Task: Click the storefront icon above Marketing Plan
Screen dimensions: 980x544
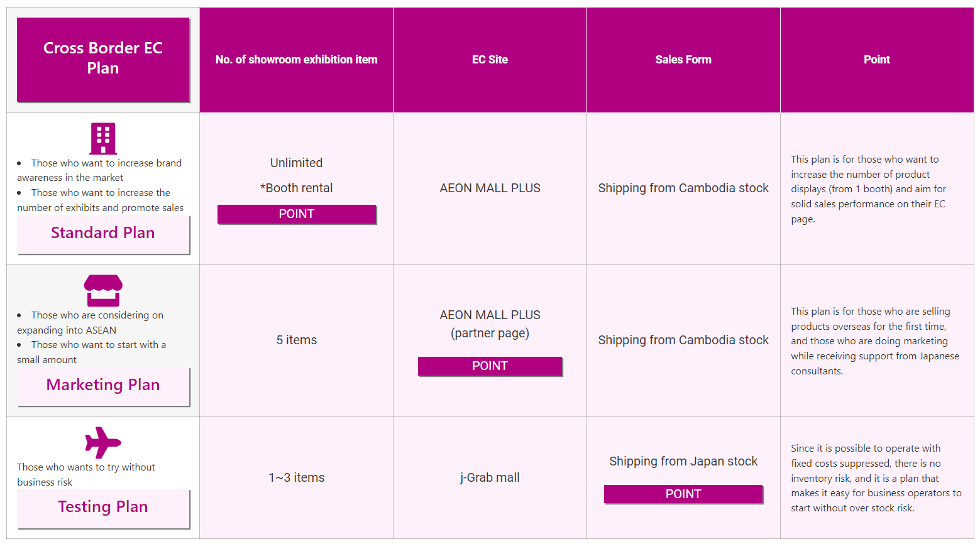Action: pyautogui.click(x=103, y=290)
